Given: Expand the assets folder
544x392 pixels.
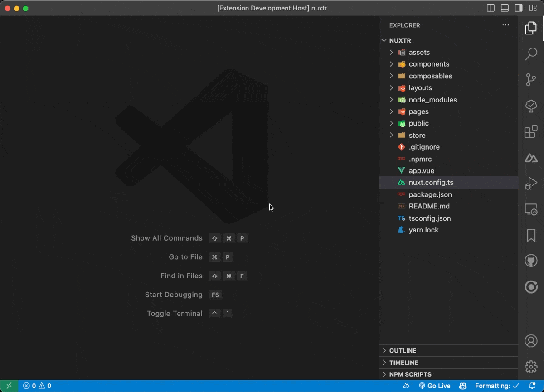Looking at the screenshot, I should click(x=448, y=52).
